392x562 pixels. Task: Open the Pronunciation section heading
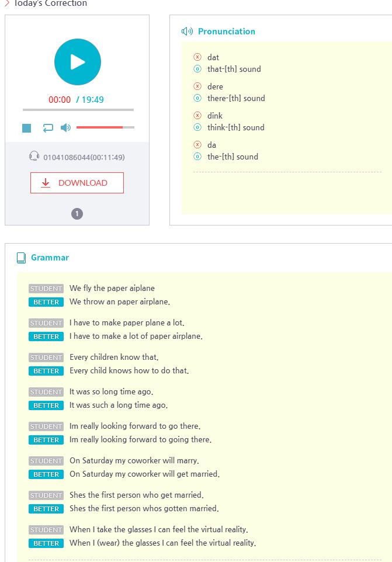[x=226, y=32]
